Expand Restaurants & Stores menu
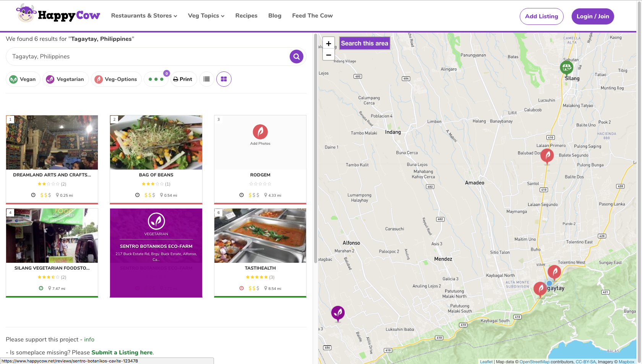The width and height of the screenshot is (642, 364). [x=144, y=16]
